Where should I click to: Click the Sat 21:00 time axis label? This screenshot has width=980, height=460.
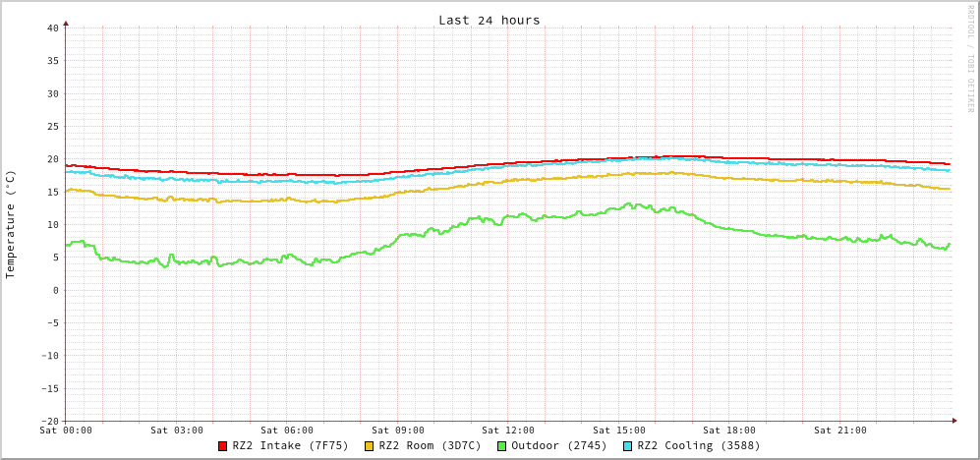click(840, 431)
